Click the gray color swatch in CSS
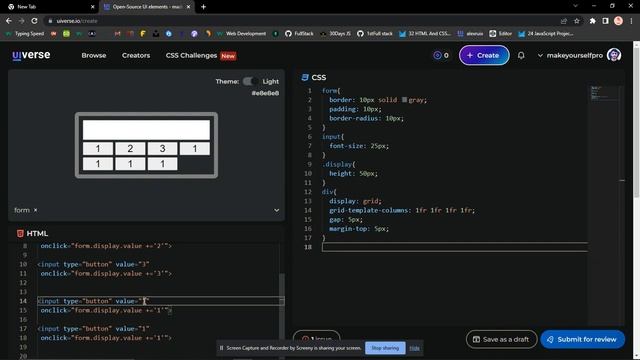The image size is (640, 360). [404, 100]
